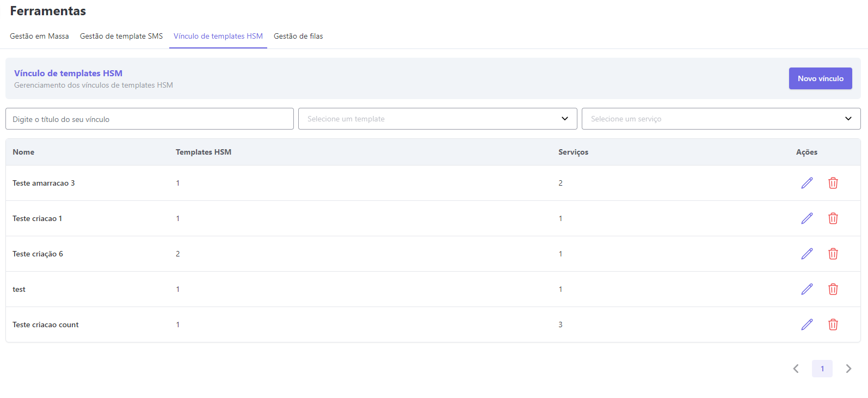
Task: Switch to Gestão de template SMS tab
Action: tap(121, 36)
